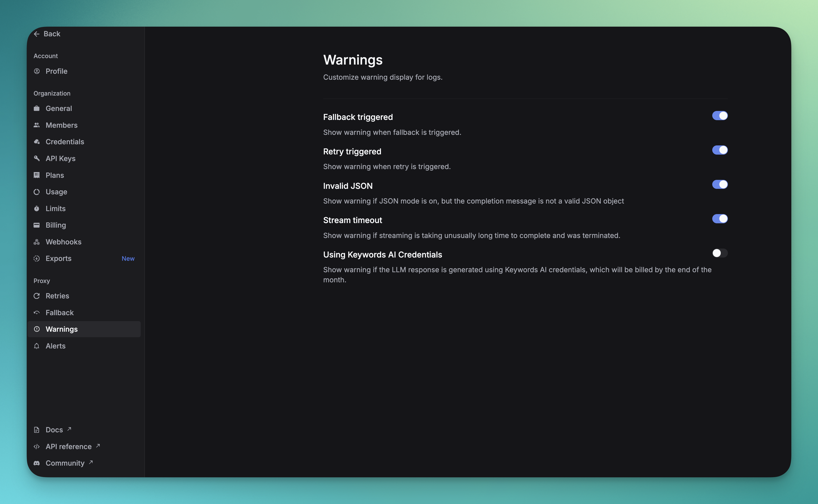Click "Using Keywords AI Credentials" heading

pos(382,255)
